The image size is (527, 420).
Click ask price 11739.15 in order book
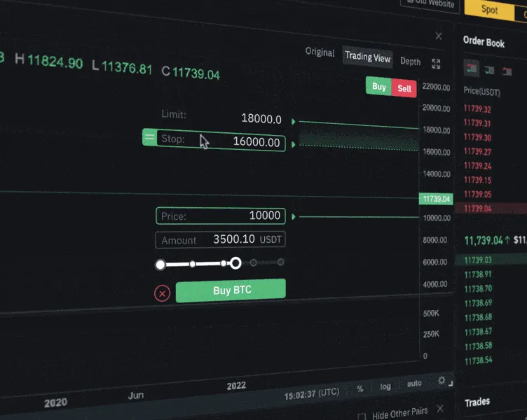tap(478, 180)
